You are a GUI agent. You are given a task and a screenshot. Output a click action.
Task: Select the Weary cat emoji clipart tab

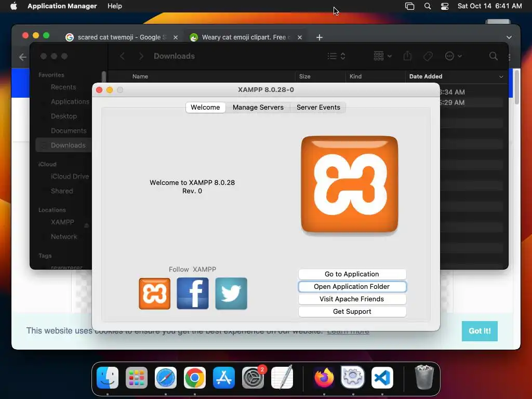pyautogui.click(x=246, y=37)
